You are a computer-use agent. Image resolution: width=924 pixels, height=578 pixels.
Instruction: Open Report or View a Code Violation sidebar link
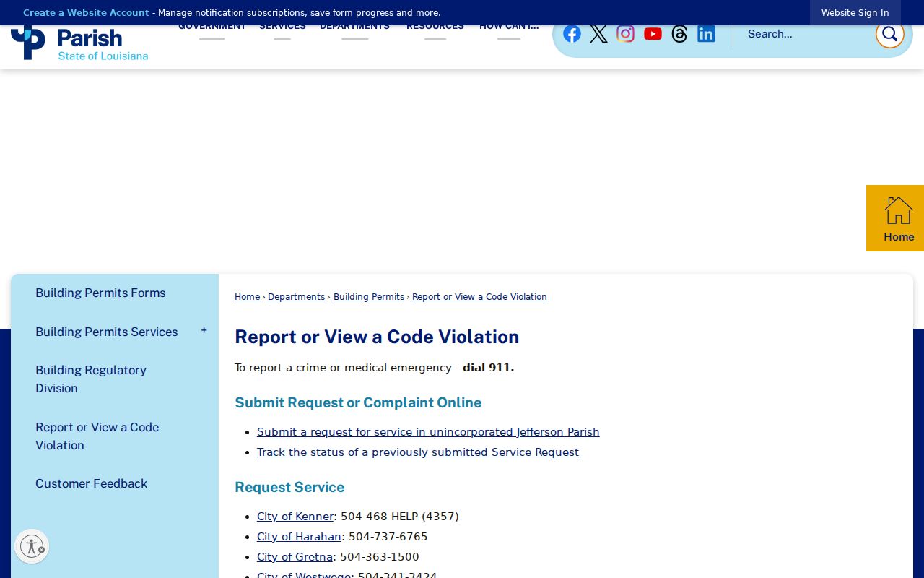(97, 436)
